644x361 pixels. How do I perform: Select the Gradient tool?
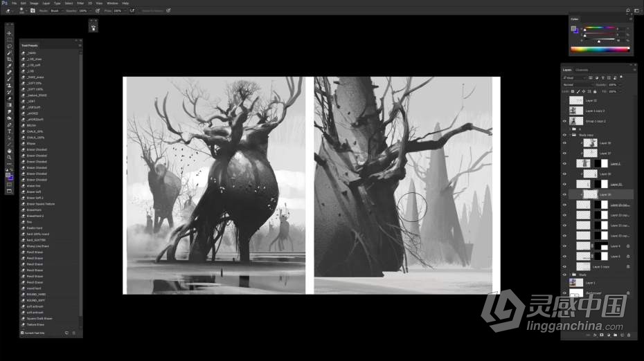click(x=10, y=105)
